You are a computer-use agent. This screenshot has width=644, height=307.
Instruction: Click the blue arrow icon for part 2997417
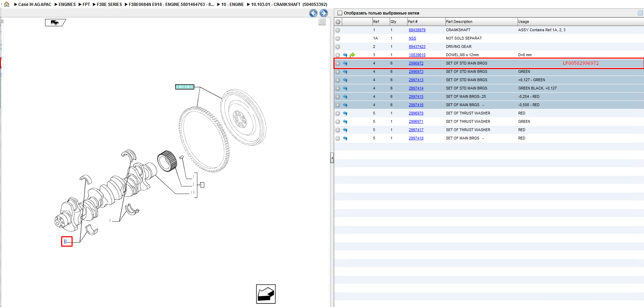(x=345, y=130)
